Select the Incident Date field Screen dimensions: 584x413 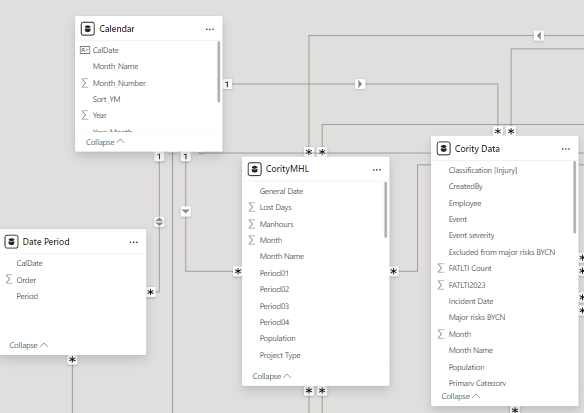tap(471, 301)
